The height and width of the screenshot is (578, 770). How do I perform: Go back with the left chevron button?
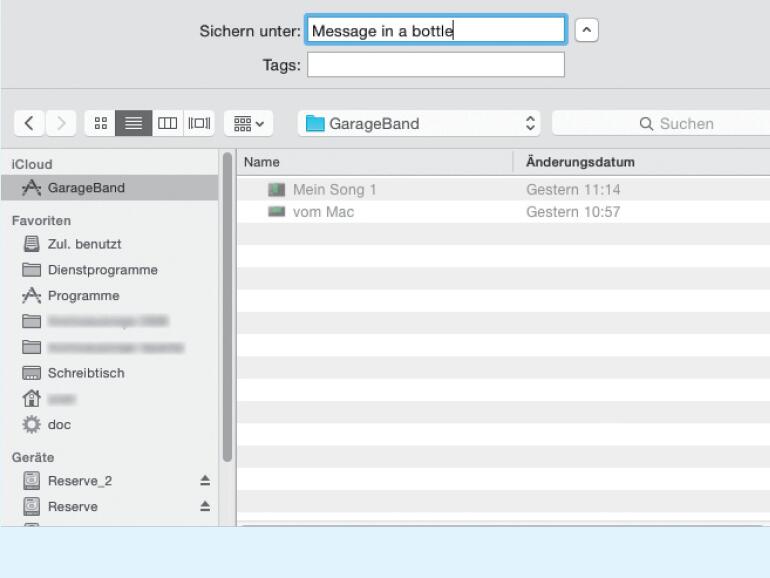point(29,123)
